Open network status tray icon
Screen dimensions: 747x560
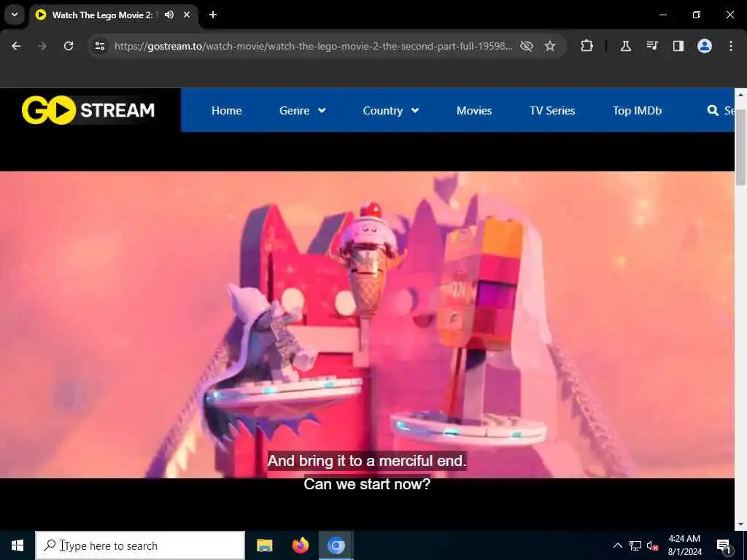pyautogui.click(x=635, y=545)
